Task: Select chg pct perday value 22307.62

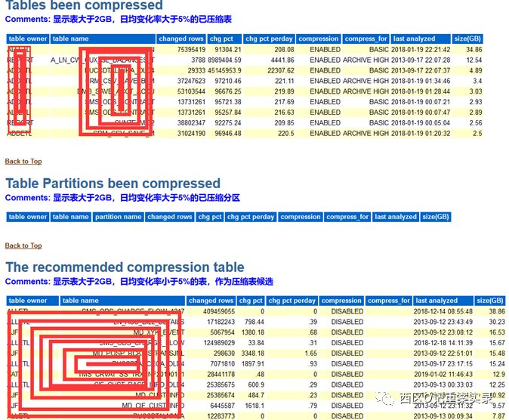Action: [281, 70]
